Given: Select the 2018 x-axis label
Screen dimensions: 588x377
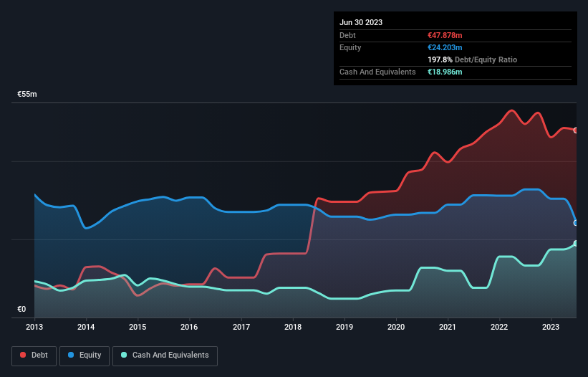Looking at the screenshot, I should tap(293, 327).
